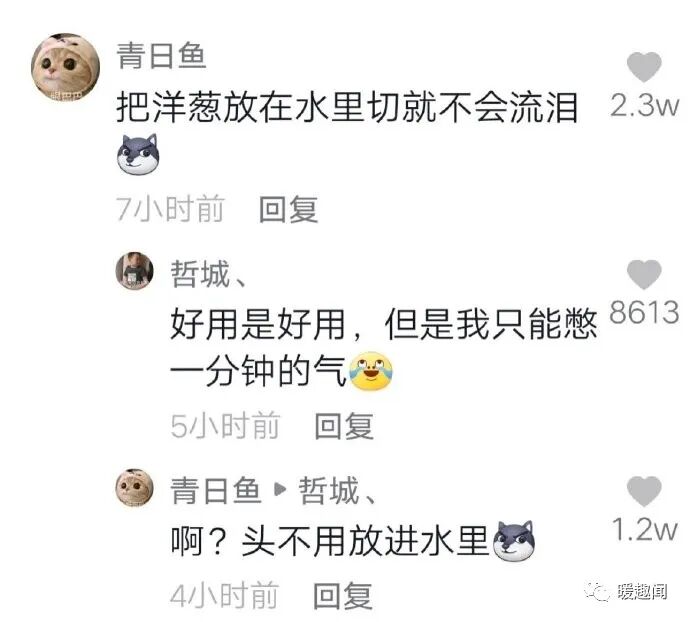The height and width of the screenshot is (622, 690).
Task: Click the laughing-crying emoji in 哲城's reply
Action: tap(371, 372)
